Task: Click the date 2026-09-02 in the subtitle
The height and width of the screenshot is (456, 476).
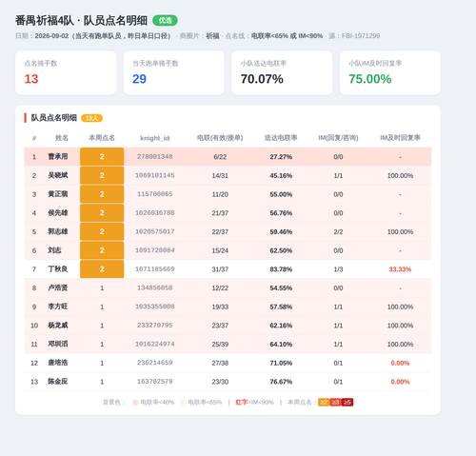Action: (51, 36)
